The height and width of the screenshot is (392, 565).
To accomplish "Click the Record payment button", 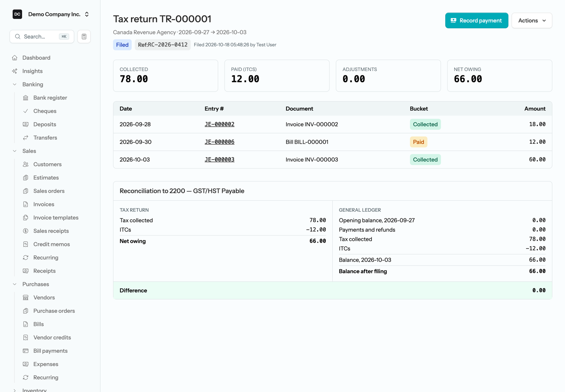I will point(477,20).
